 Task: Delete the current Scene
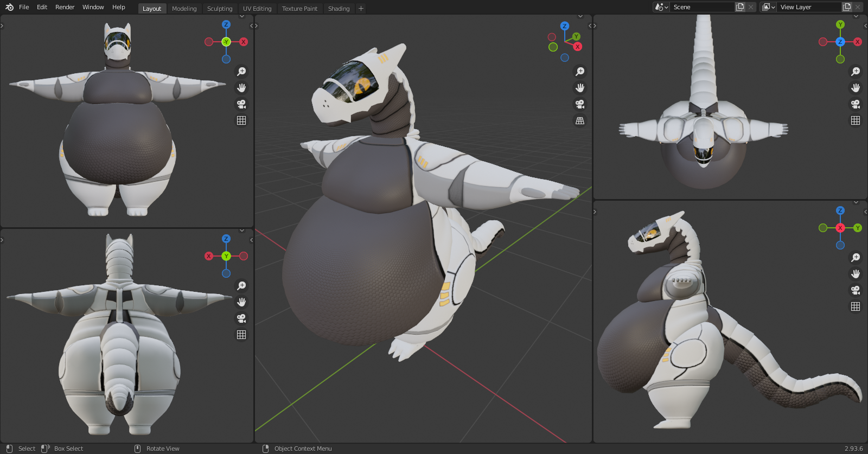point(751,7)
